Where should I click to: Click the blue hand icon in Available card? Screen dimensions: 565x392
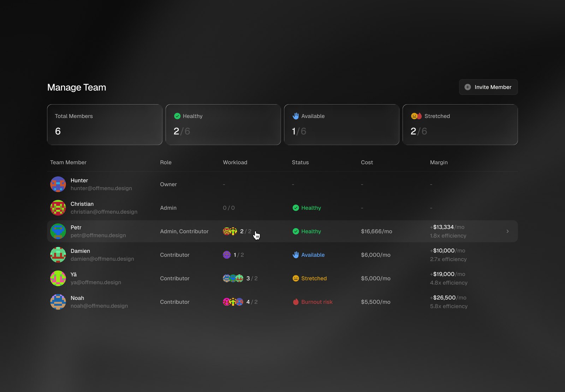pyautogui.click(x=296, y=116)
